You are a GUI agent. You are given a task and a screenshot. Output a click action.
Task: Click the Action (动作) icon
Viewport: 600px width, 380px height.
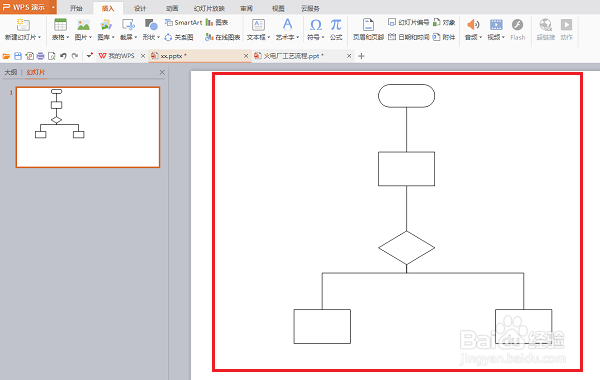[566, 25]
